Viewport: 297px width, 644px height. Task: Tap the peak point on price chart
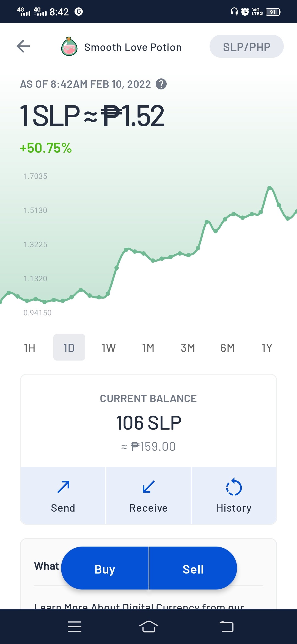[x=269, y=188]
